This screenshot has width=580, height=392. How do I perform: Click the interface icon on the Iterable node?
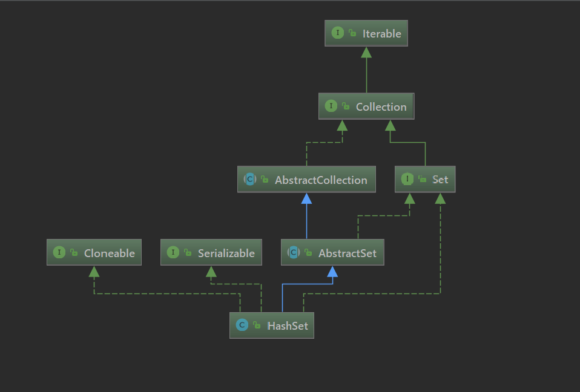[x=337, y=33]
